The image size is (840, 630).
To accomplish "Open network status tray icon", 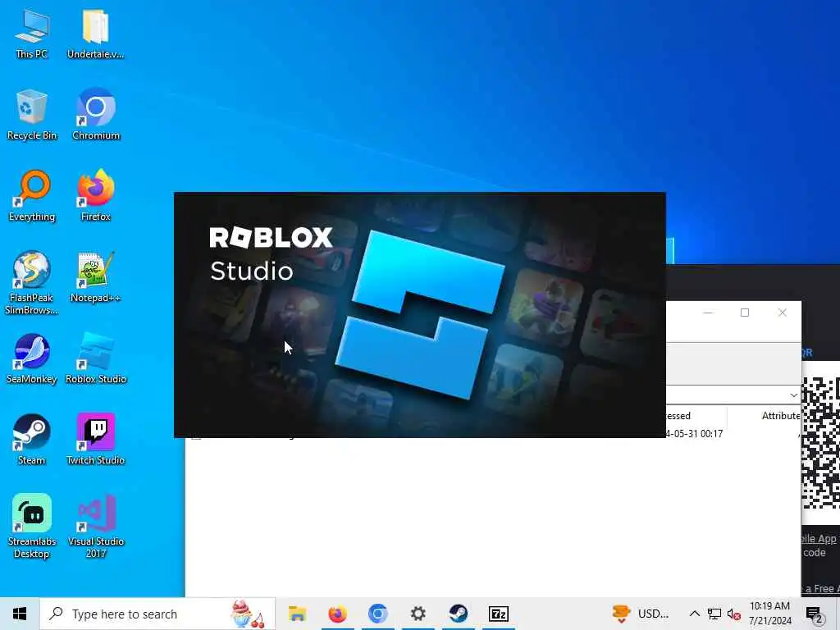I will [714, 614].
